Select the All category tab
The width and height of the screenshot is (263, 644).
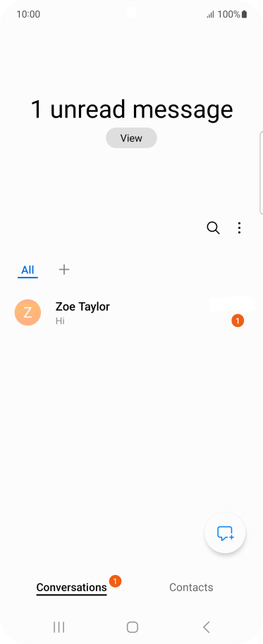(x=27, y=271)
